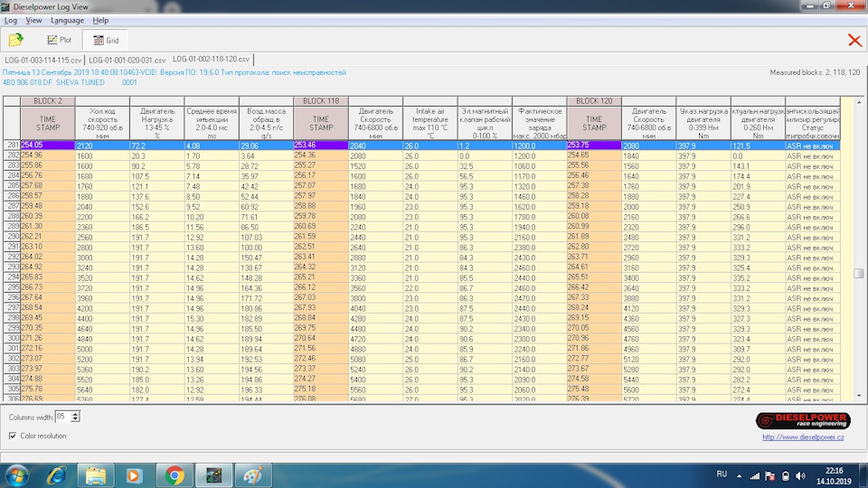The width and height of the screenshot is (868, 488).
Task: Open Google Chrome from the taskbar
Action: (175, 474)
